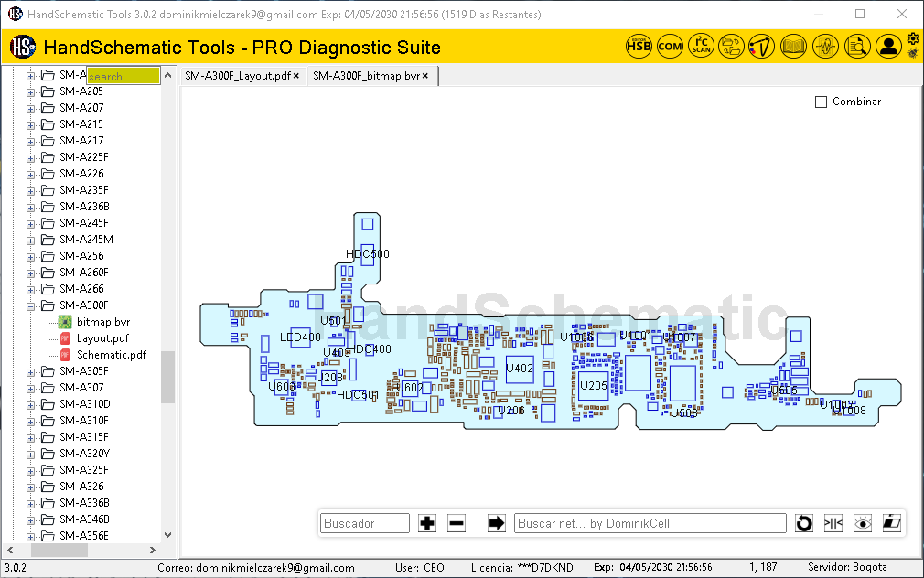
Task: Open the user profile icon
Action: pos(888,46)
